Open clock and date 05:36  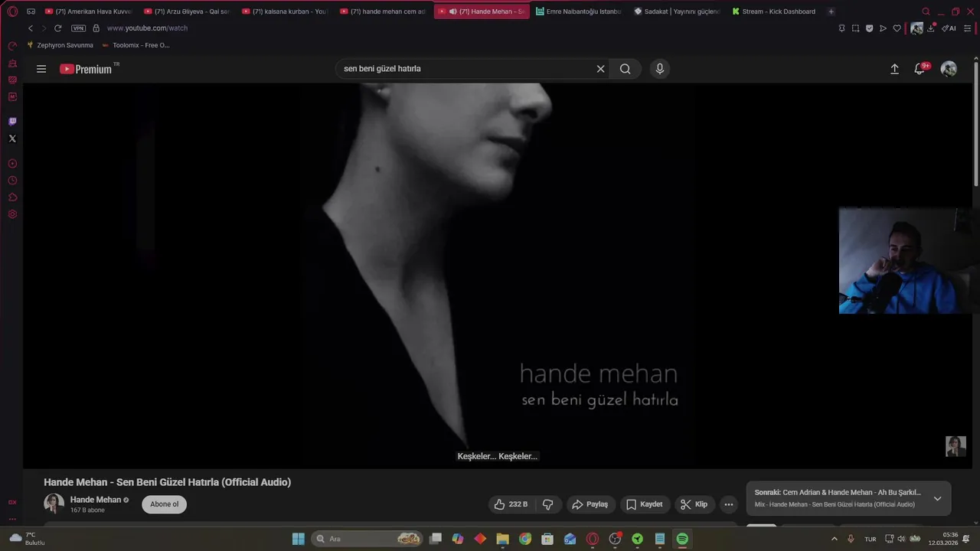[x=942, y=539]
